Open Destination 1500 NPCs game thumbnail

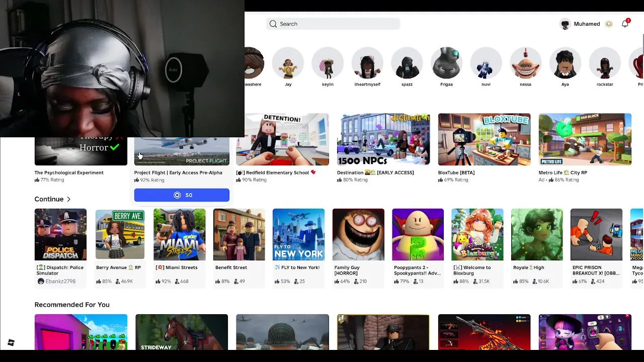383,139
